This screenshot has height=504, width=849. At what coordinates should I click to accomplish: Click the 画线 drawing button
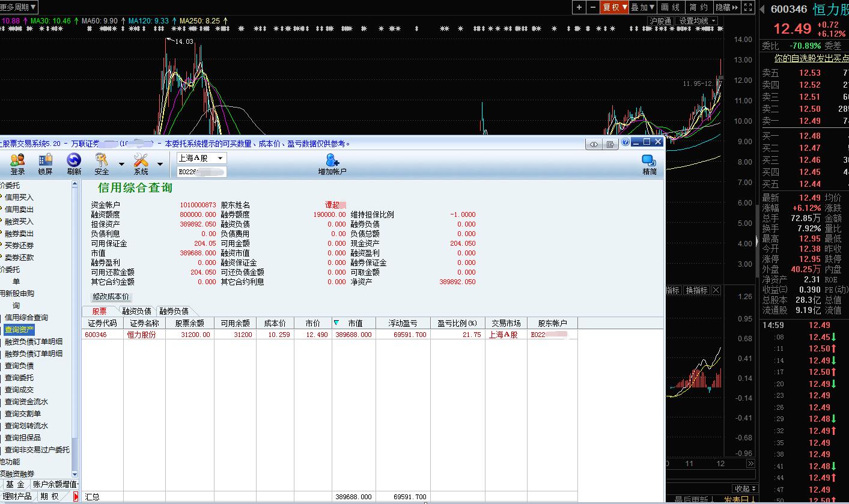pyautogui.click(x=671, y=7)
